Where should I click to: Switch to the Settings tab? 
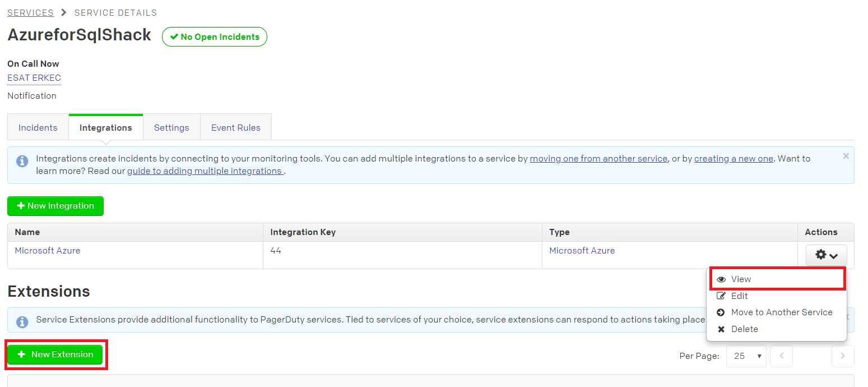tap(171, 127)
